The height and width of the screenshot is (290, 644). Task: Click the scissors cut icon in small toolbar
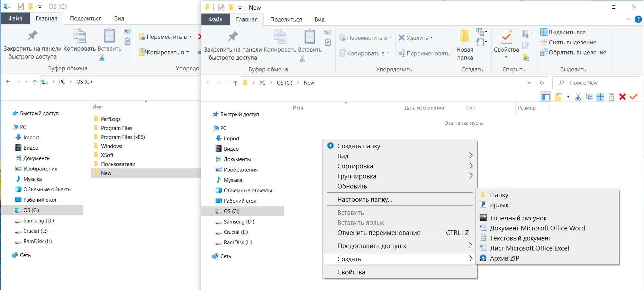[x=578, y=97]
